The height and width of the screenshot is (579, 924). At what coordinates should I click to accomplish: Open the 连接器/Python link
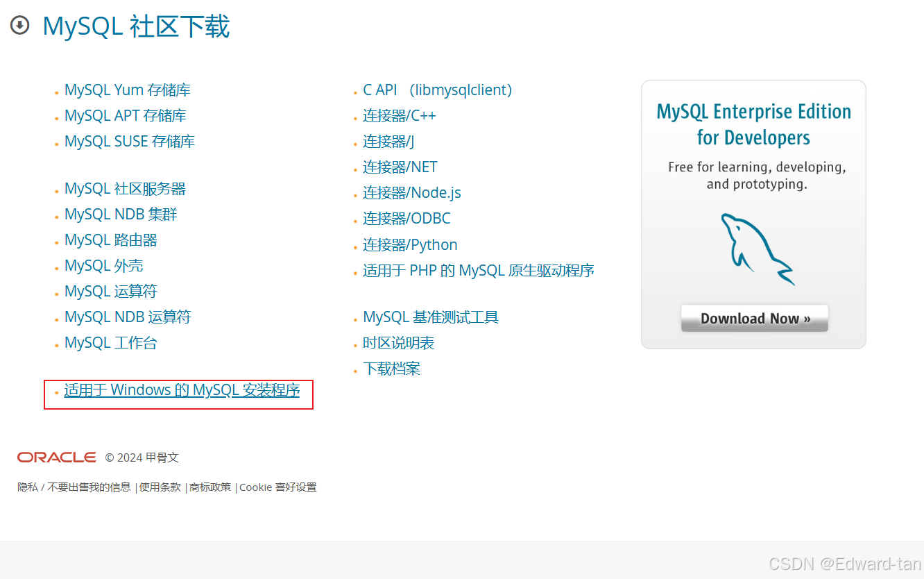click(x=410, y=245)
